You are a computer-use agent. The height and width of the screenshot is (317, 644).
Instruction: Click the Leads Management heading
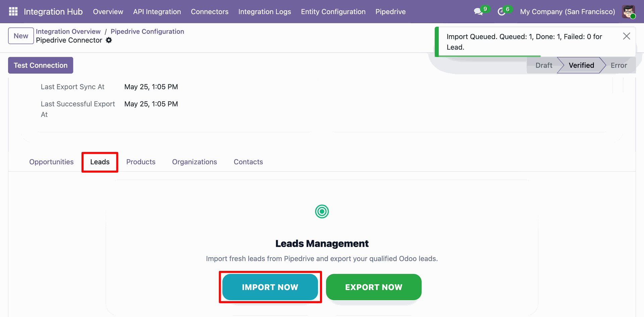click(322, 243)
